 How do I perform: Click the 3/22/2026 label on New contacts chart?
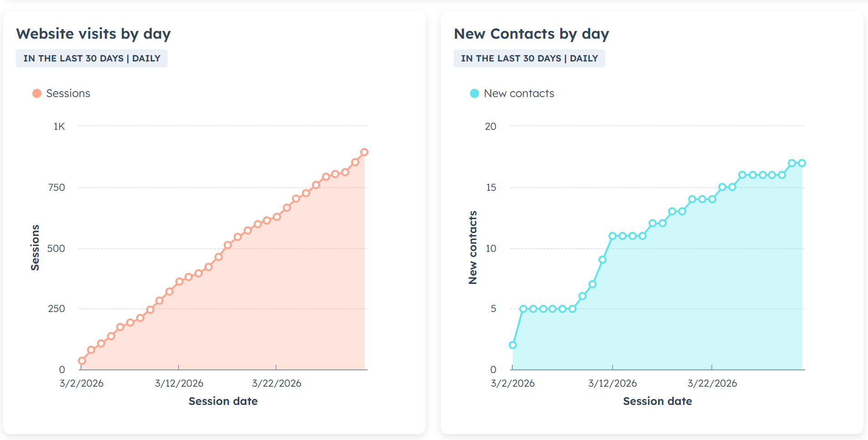tap(712, 384)
